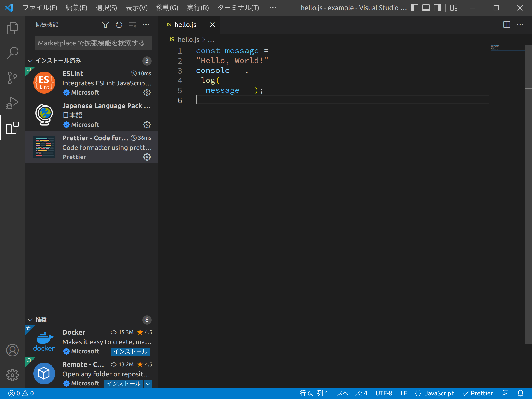This screenshot has width=532, height=399.
Task: Toggle the bottom panel visibility
Action: pos(426,8)
